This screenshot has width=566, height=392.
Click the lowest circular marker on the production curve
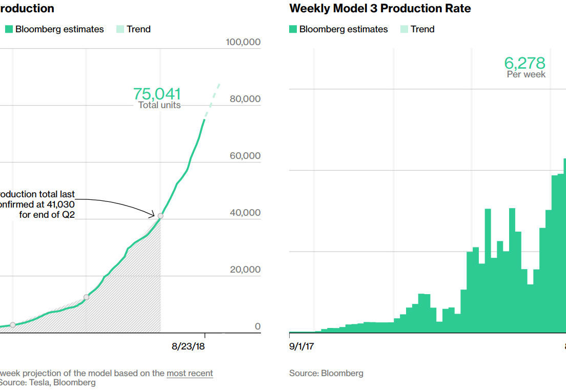[13, 325]
